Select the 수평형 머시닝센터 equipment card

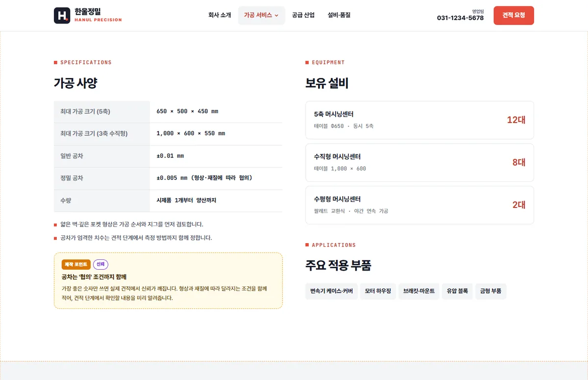[419, 205]
